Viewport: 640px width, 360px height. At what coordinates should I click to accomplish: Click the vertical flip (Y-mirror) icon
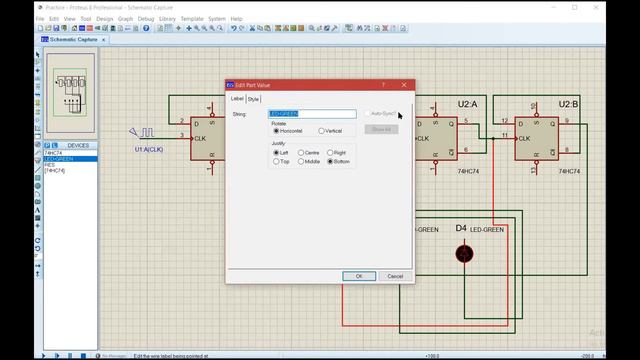[38, 274]
